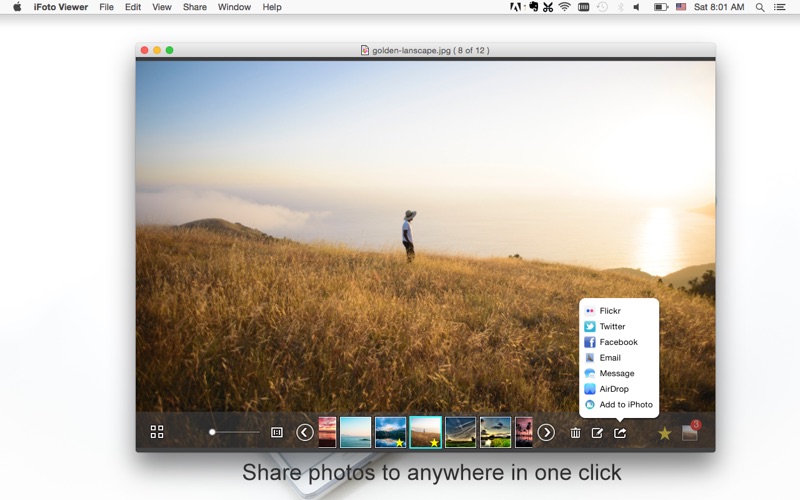This screenshot has width=800, height=500.
Task: Select the starred mountain lake thumbnail
Action: point(390,432)
